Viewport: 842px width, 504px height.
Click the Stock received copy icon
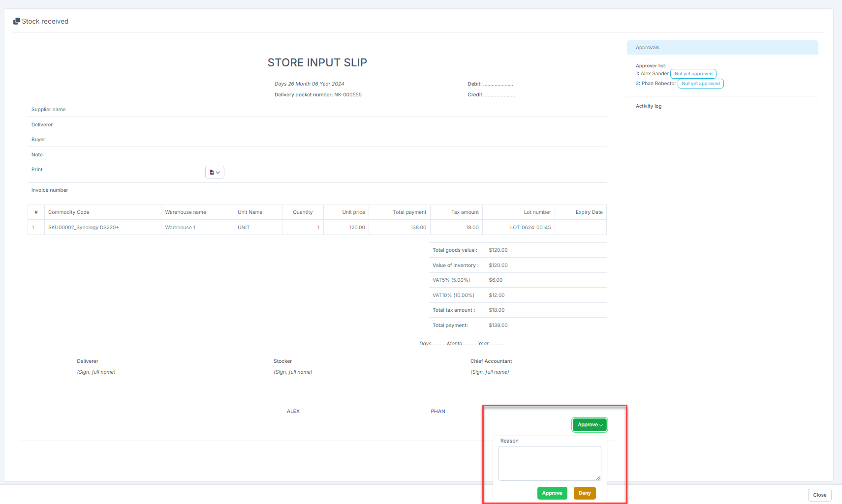17,21
